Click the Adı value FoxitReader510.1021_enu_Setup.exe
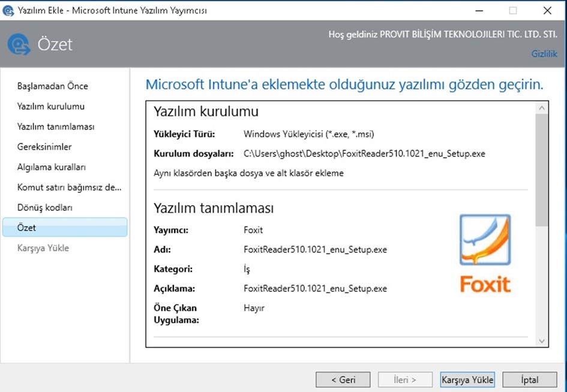Image resolution: width=567 pixels, height=392 pixels. tap(316, 250)
